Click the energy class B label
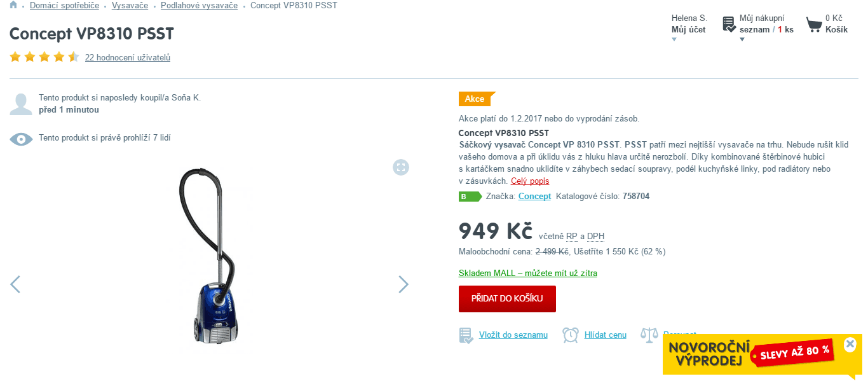This screenshot has width=868, height=381. tap(470, 197)
